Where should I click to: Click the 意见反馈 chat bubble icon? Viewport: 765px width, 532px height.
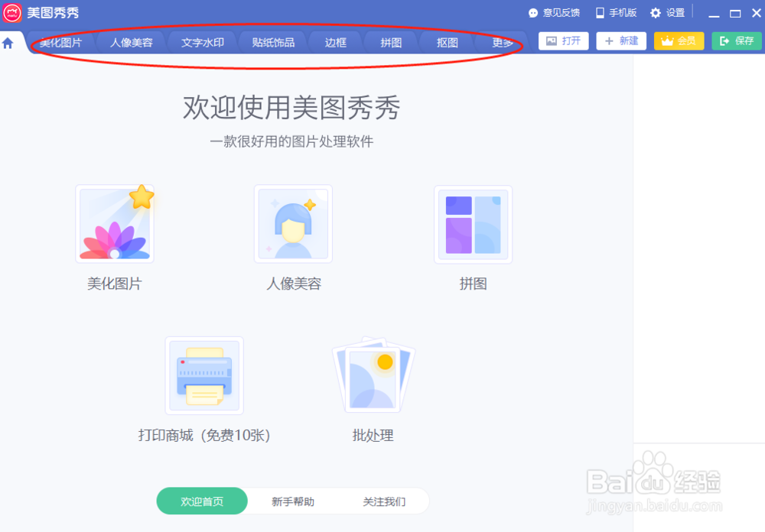tap(533, 13)
